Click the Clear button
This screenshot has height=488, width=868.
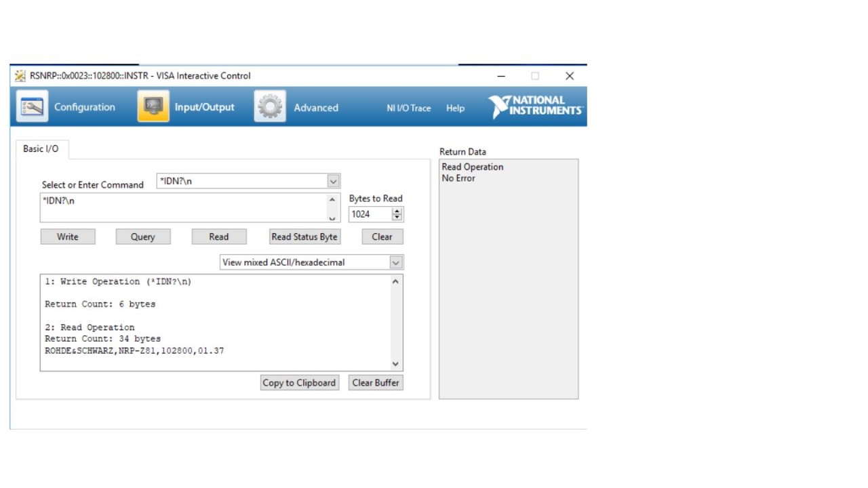coord(382,237)
